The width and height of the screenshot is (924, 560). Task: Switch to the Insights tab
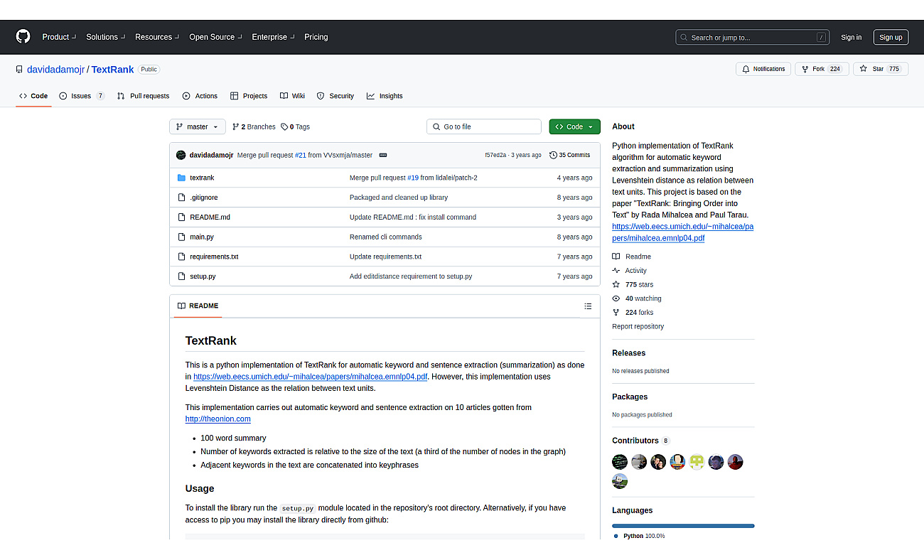pos(385,96)
